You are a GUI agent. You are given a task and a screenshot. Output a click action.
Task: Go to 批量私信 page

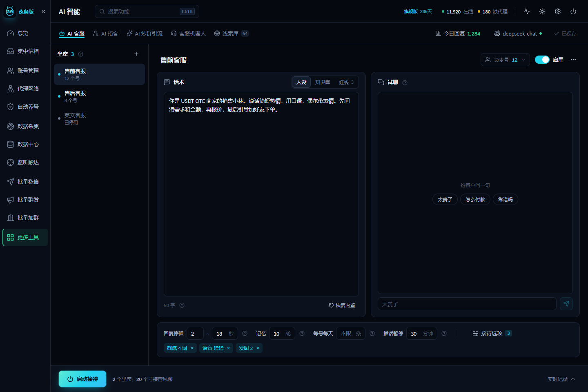[x=25, y=182]
